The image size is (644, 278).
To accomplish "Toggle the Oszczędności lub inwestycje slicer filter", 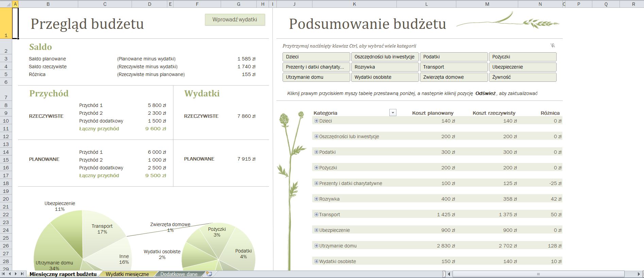I will tap(385, 57).
